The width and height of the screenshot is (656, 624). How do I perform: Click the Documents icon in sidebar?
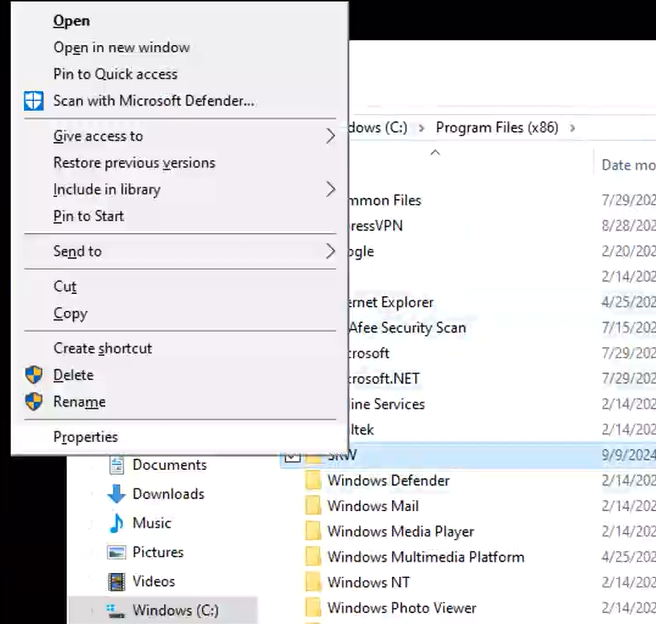coord(116,465)
